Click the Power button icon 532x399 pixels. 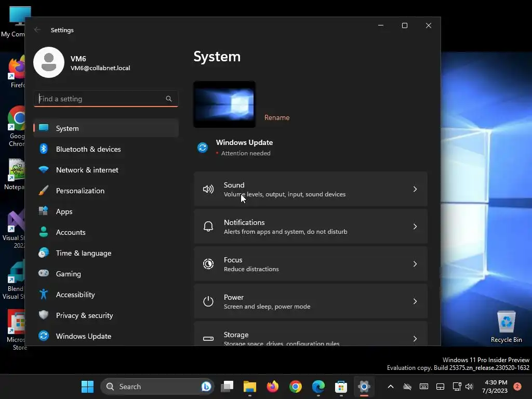[208, 301]
